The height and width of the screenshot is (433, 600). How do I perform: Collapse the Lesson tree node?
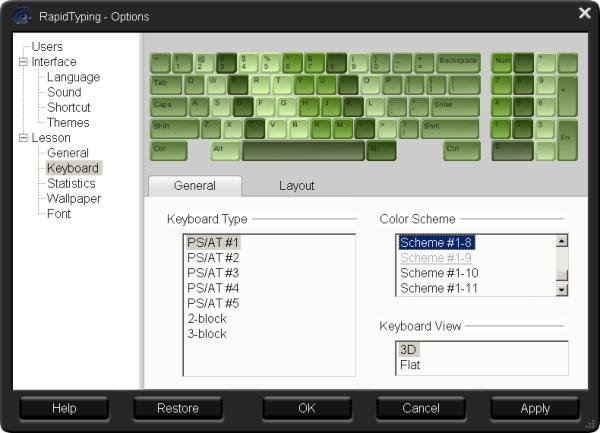coord(23,138)
